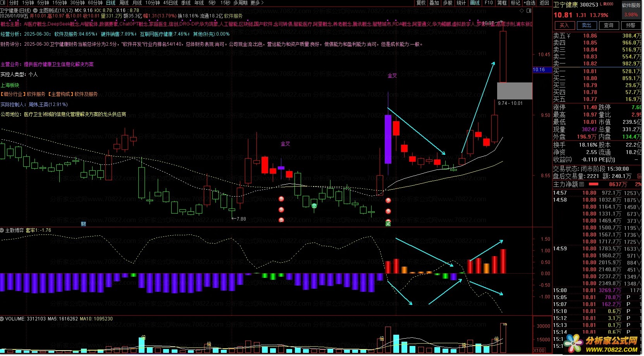Switch to the 分时 intraday view
This screenshot has height=356, width=644.
pyautogui.click(x=14, y=3)
